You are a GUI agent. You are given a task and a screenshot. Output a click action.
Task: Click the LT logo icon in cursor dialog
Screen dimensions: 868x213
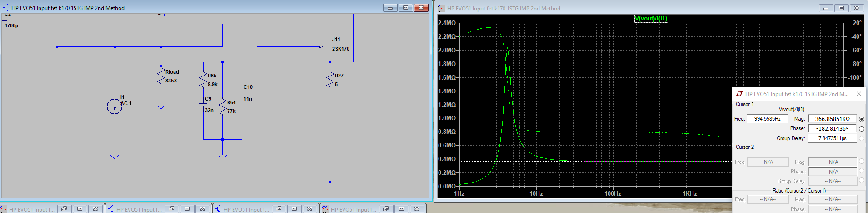point(739,94)
